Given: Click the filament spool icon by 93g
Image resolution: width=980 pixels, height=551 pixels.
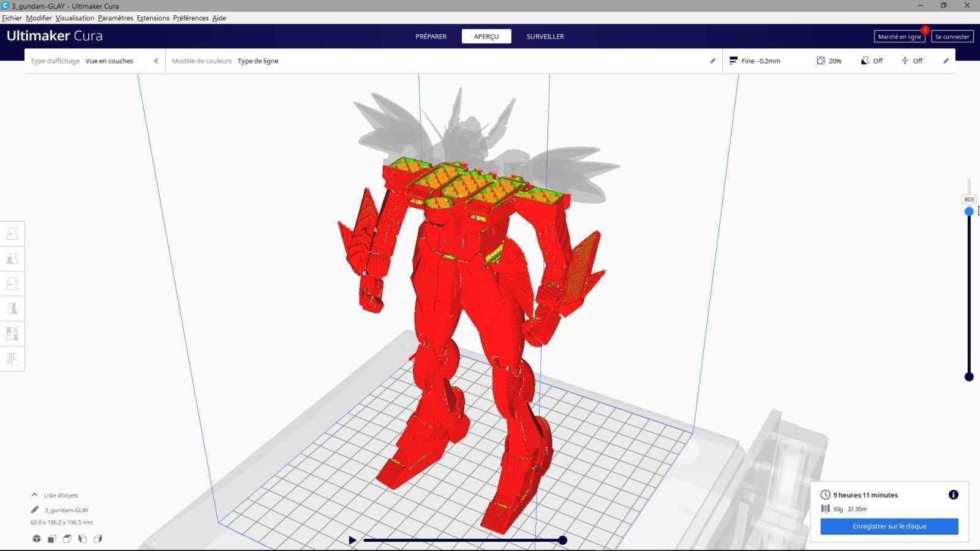Looking at the screenshot, I should (x=826, y=509).
